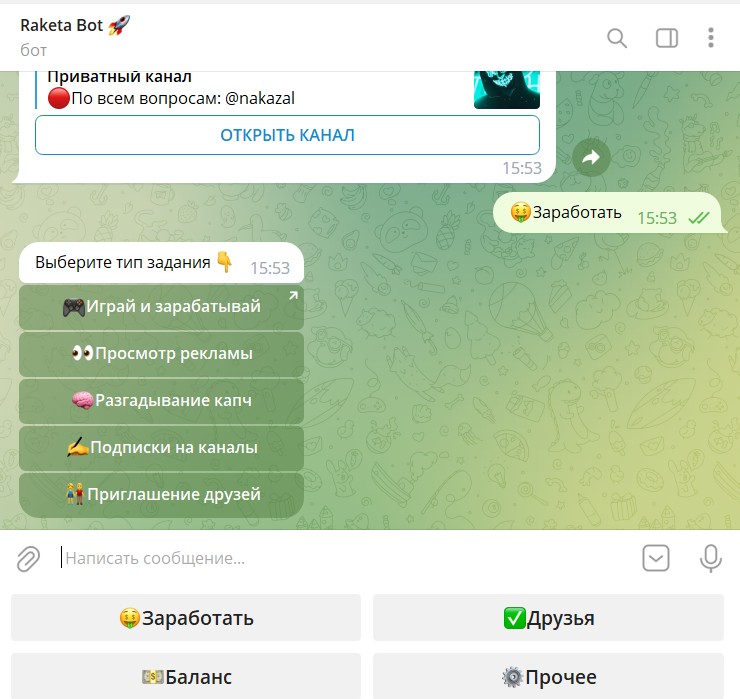Start voice recording with the microphone icon

[x=710, y=558]
